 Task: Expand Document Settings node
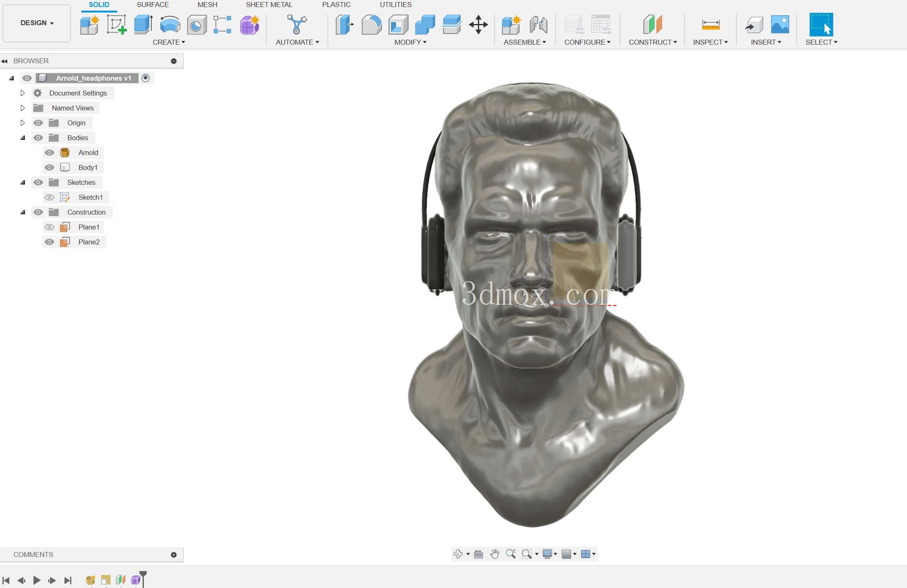pyautogui.click(x=23, y=93)
